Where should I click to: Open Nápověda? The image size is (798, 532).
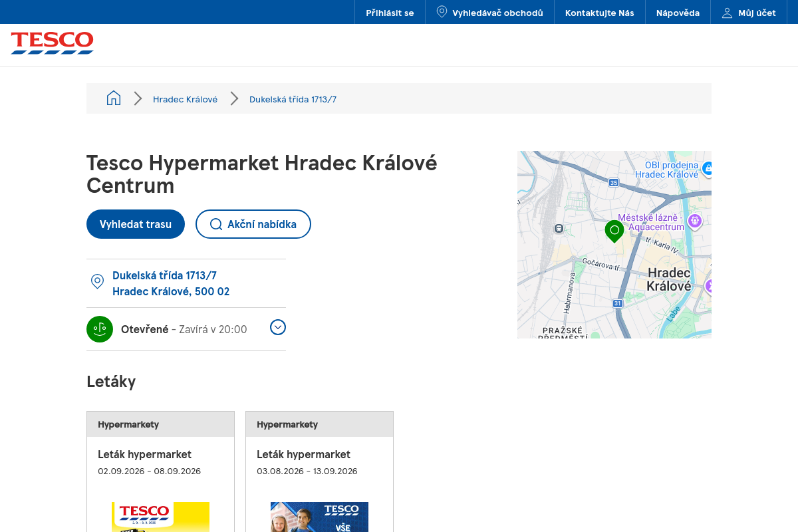tap(678, 13)
